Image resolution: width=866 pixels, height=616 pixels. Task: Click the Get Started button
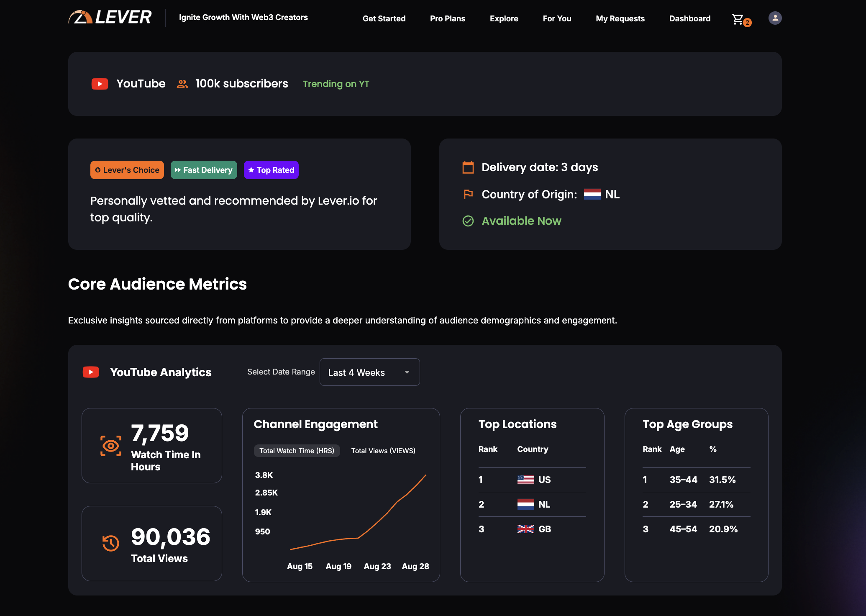pyautogui.click(x=384, y=18)
